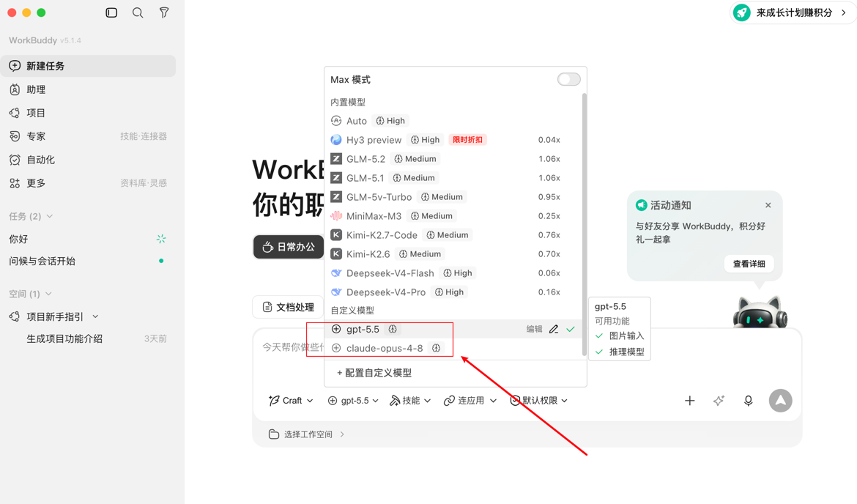This screenshot has width=857, height=504.
Task: Click 选择工作空间 folder selector
Action: (x=306, y=434)
